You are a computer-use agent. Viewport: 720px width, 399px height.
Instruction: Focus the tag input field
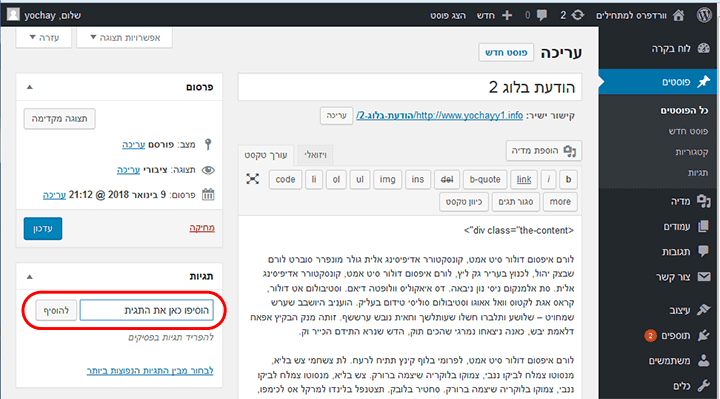pyautogui.click(x=147, y=310)
